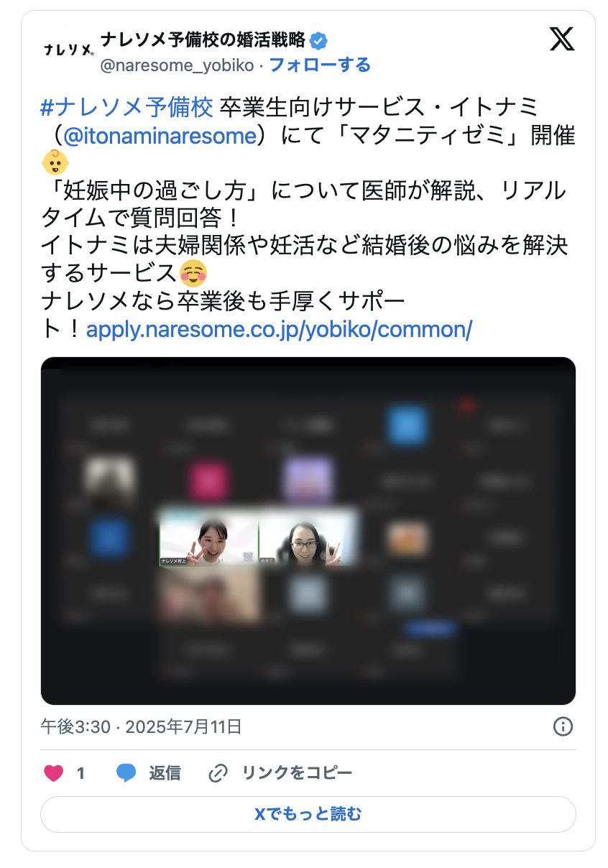Open the ナレソメ予備校の婚活戦略 account name
The image size is (608, 868).
click(x=203, y=40)
